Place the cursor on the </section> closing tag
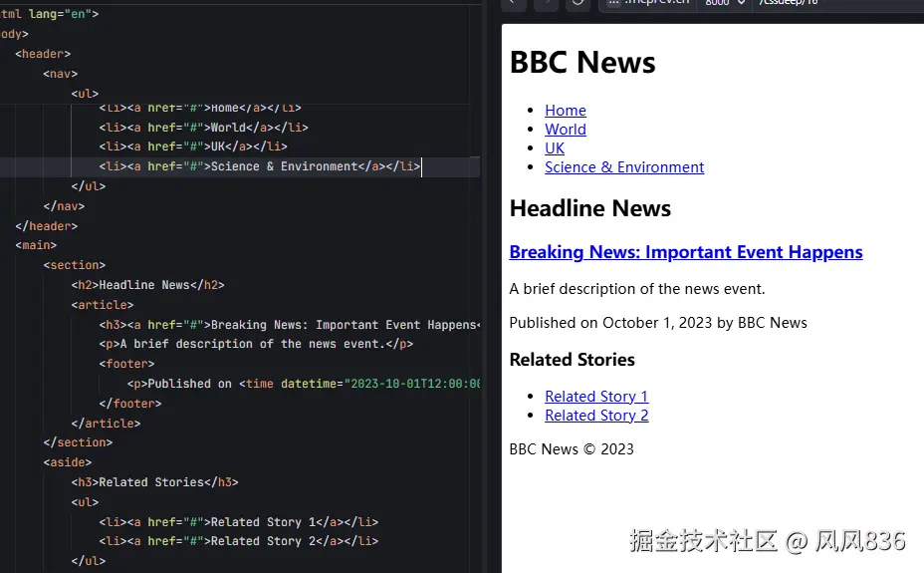Screen dimensions: 924x573 click(x=78, y=442)
